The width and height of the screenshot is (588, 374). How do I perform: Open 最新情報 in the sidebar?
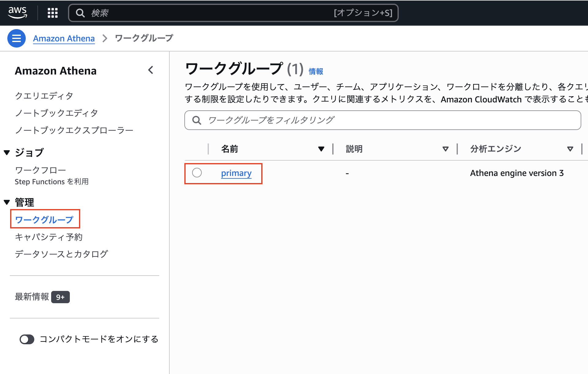[32, 297]
